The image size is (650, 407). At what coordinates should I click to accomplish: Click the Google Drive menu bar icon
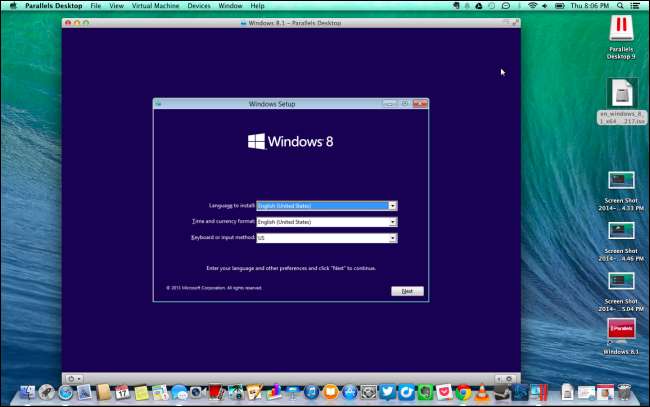(478, 6)
